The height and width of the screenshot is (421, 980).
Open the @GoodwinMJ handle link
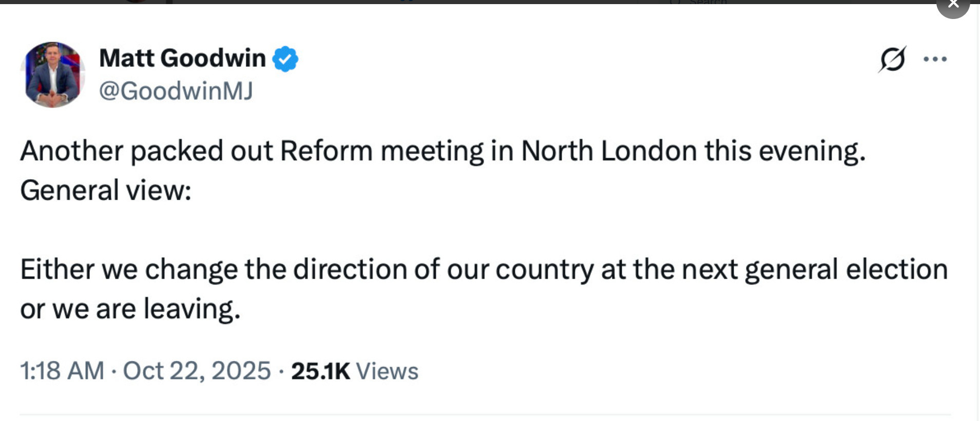(176, 91)
